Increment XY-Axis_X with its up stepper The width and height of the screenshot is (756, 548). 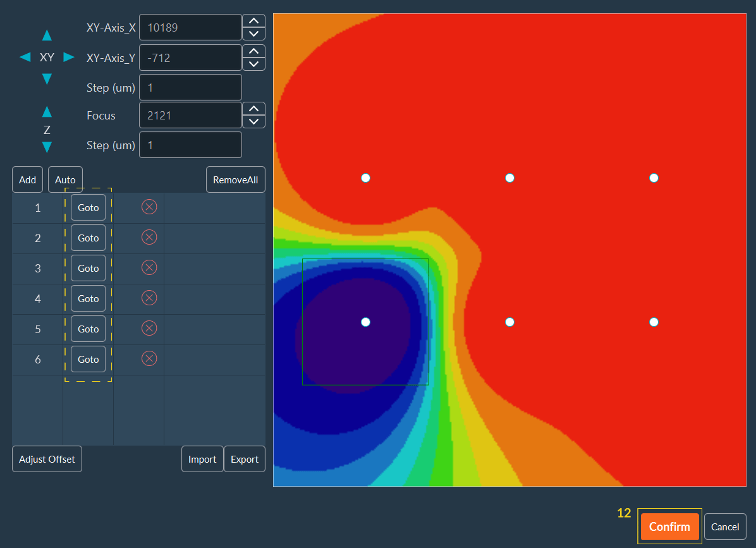coord(253,21)
